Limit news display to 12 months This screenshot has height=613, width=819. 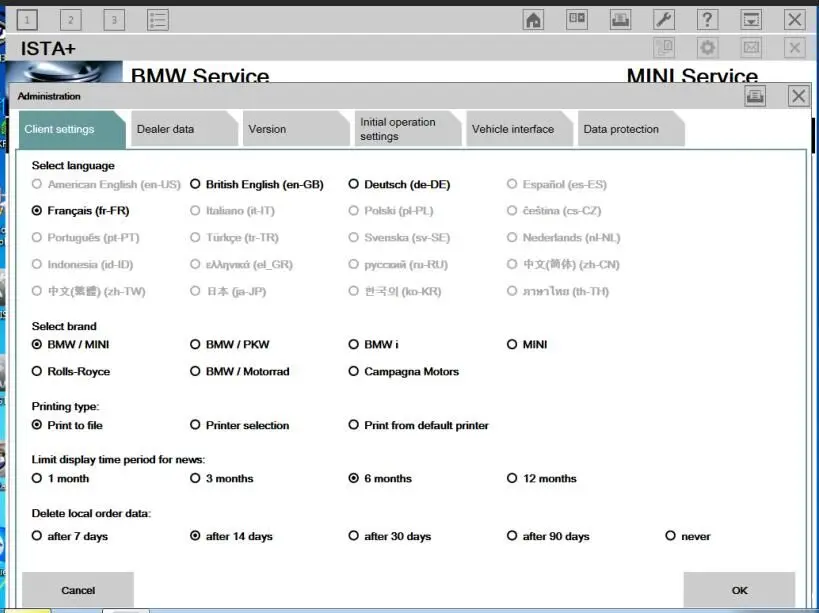(x=542, y=478)
